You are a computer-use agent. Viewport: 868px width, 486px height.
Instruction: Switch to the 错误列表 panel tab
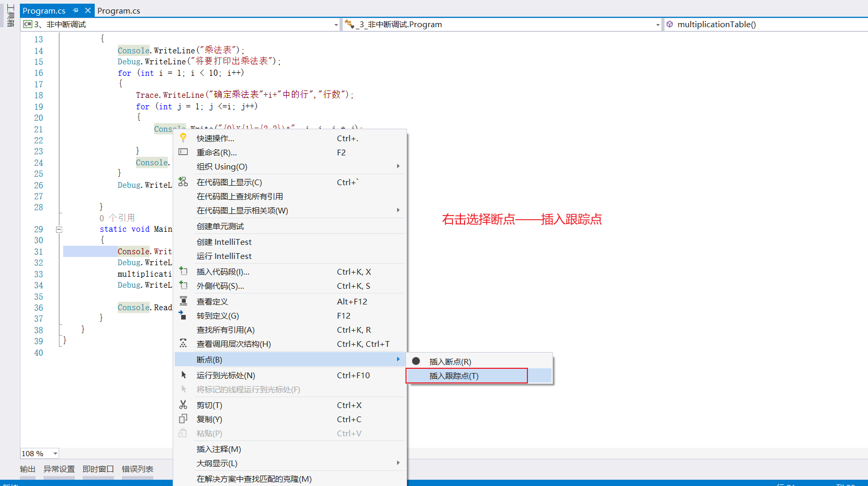(x=137, y=469)
